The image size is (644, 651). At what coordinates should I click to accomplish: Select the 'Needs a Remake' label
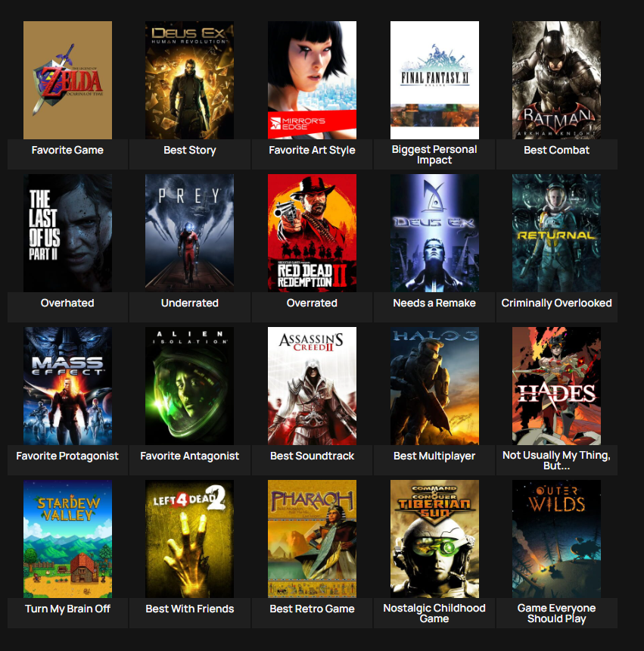pos(434,303)
